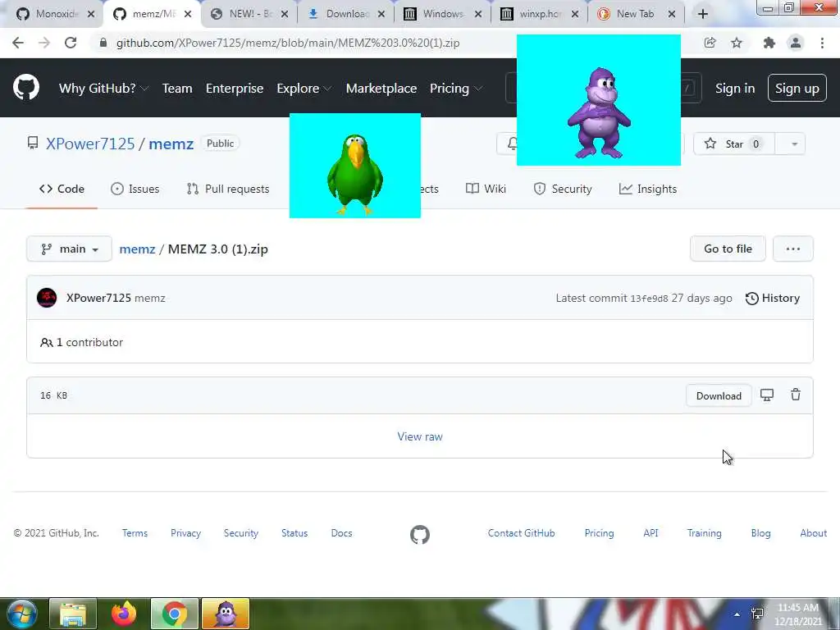The width and height of the screenshot is (840, 630).
Task: Open the View raw link
Action: point(420,436)
